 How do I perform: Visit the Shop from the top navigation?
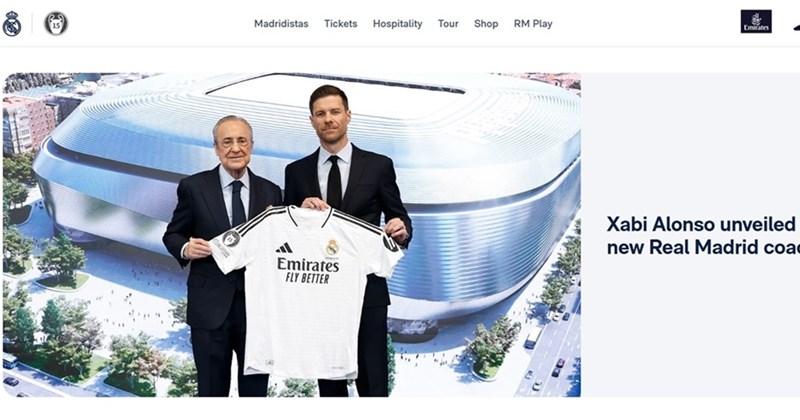tap(486, 23)
